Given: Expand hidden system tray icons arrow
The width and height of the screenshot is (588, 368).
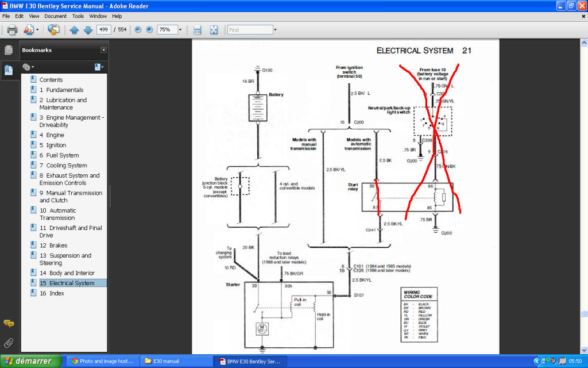Looking at the screenshot, I should (537, 361).
